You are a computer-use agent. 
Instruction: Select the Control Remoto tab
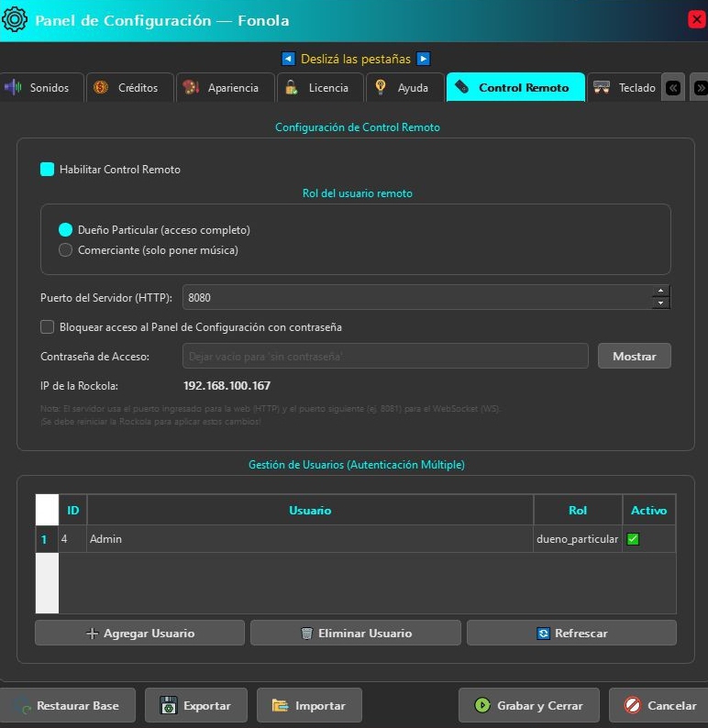coord(515,87)
